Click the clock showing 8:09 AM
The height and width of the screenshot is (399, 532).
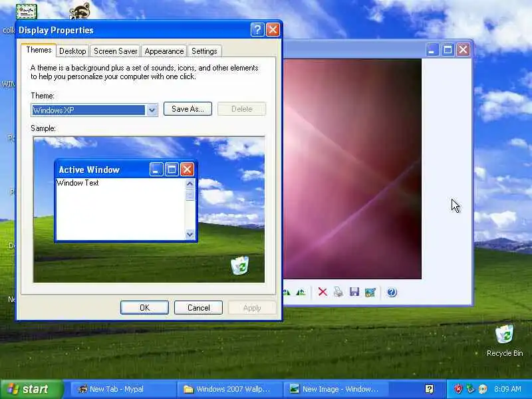(507, 389)
